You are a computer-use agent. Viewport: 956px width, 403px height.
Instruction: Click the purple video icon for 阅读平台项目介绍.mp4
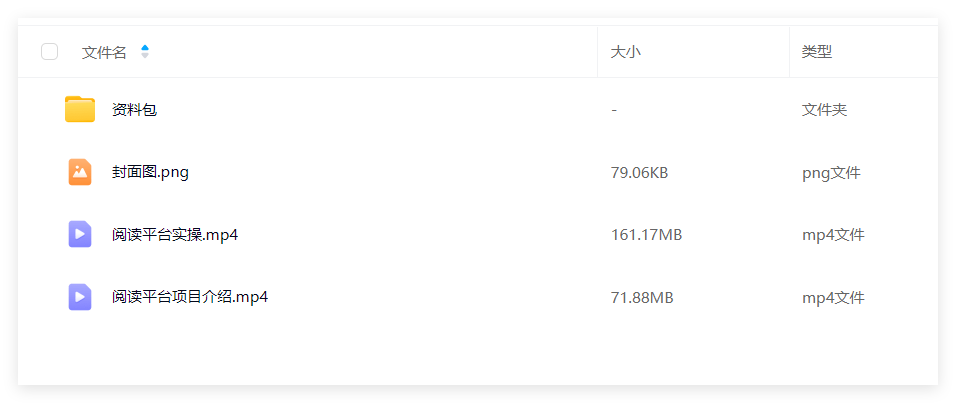[80, 297]
